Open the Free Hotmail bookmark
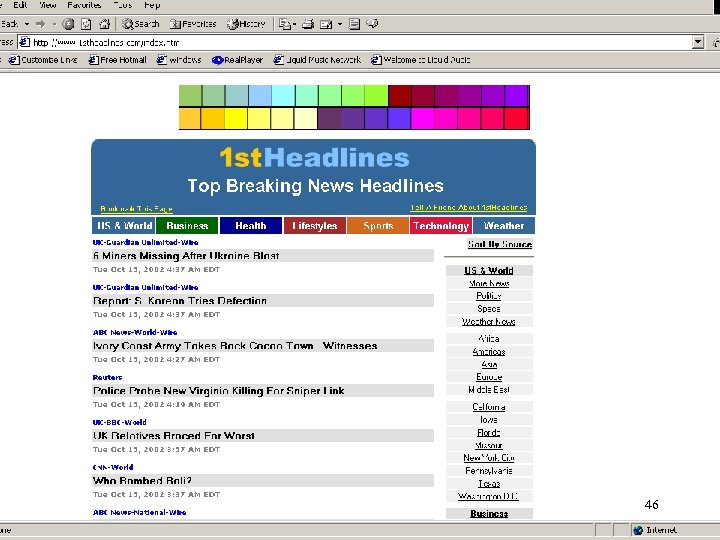 click(x=118, y=60)
